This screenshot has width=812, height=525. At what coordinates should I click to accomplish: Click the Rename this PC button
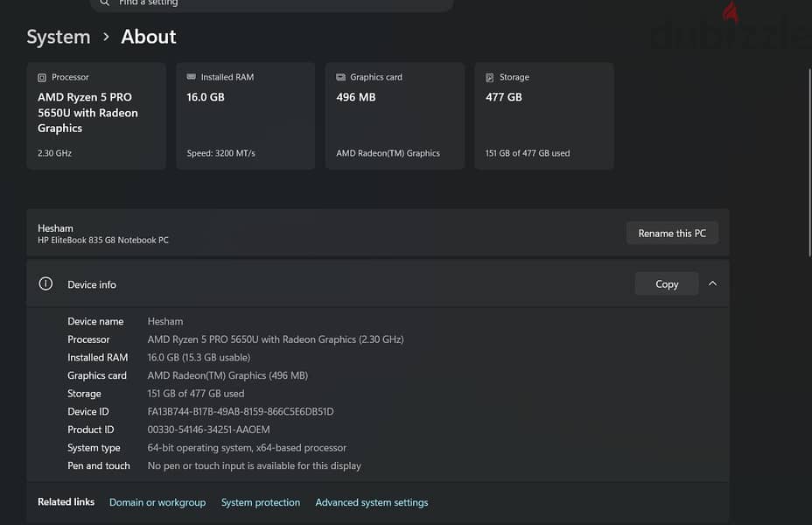coord(672,234)
